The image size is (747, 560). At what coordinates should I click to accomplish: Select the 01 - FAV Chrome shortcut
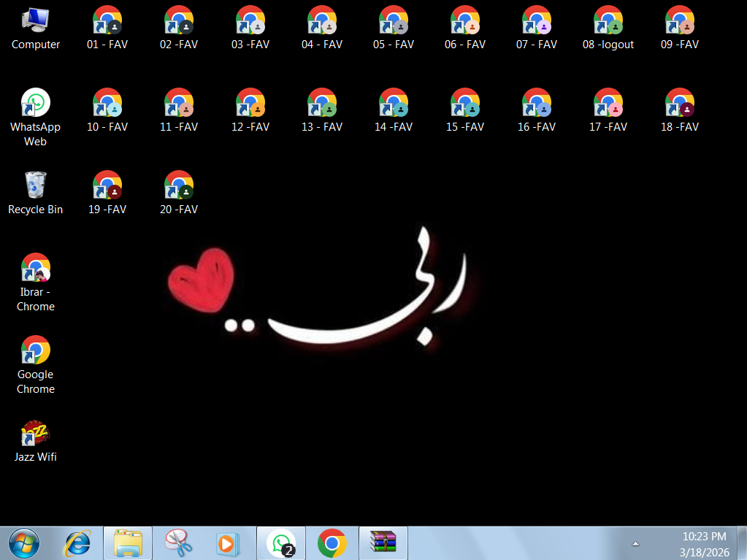(x=107, y=28)
